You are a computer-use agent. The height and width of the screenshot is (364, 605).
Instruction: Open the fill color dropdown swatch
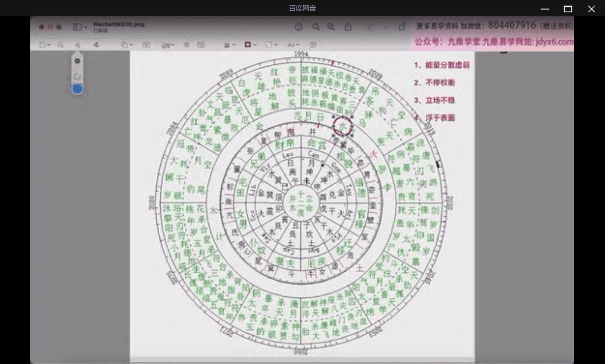[271, 45]
